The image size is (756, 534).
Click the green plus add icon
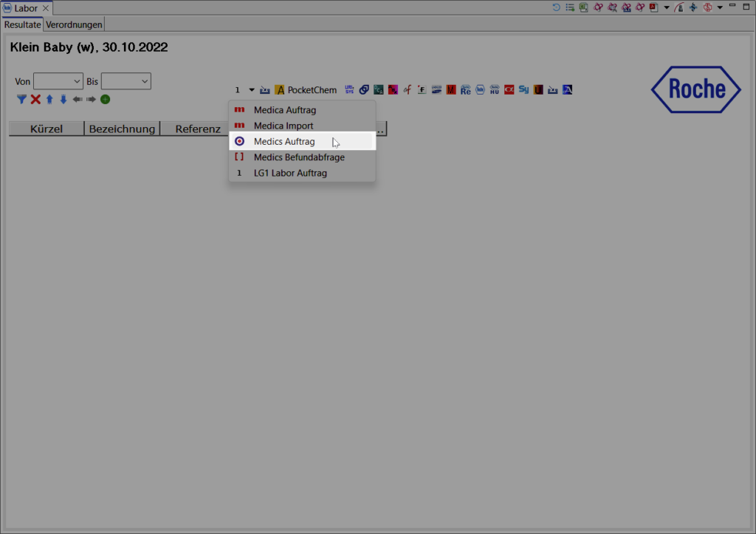point(106,99)
